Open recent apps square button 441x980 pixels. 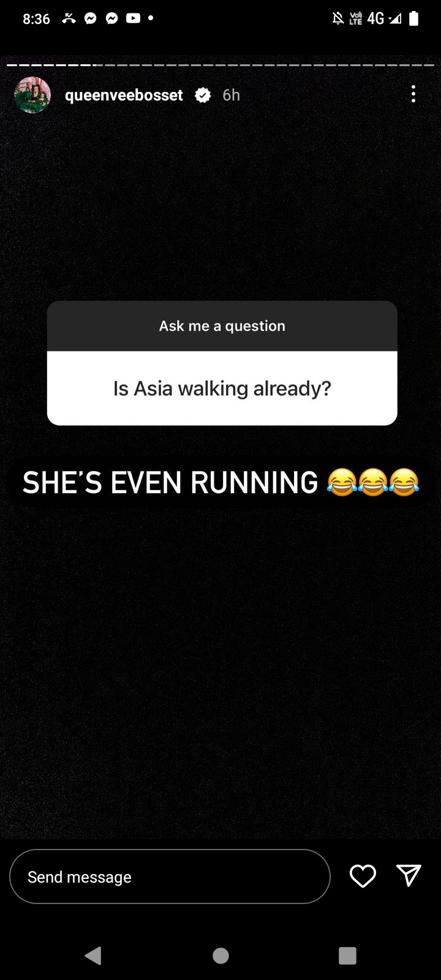[347, 956]
